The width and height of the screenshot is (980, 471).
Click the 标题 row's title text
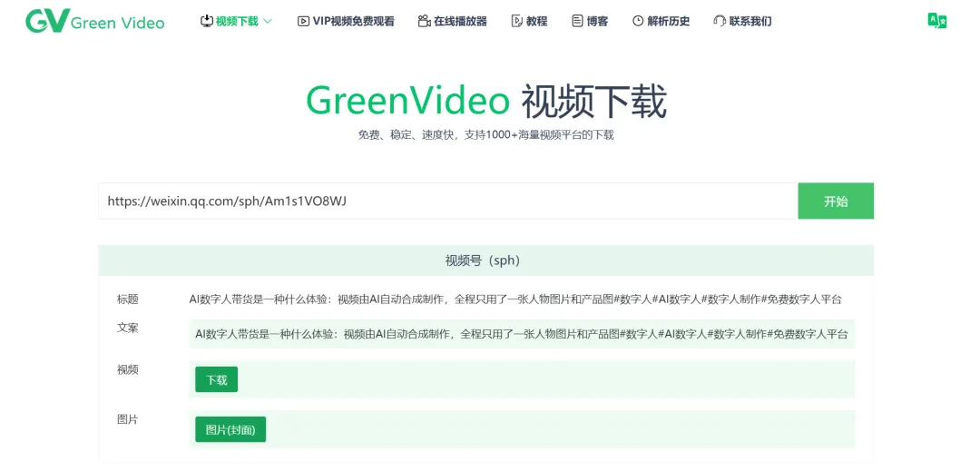[515, 299]
